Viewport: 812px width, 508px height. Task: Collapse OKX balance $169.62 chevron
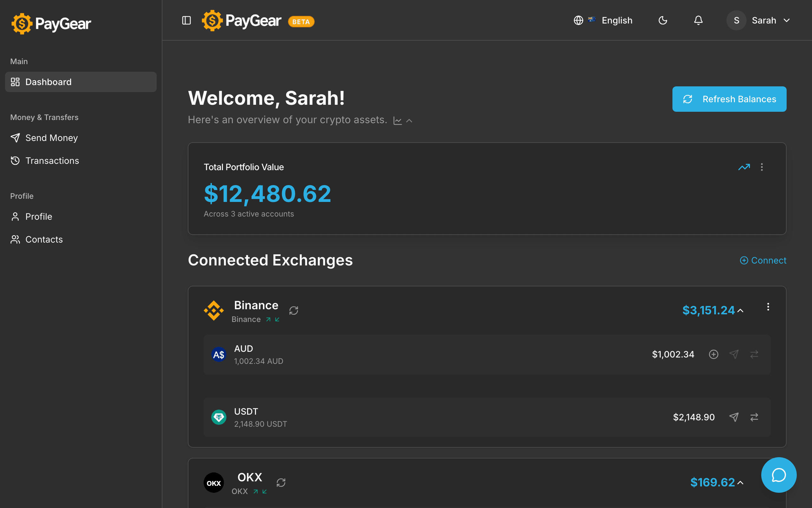pos(741,483)
